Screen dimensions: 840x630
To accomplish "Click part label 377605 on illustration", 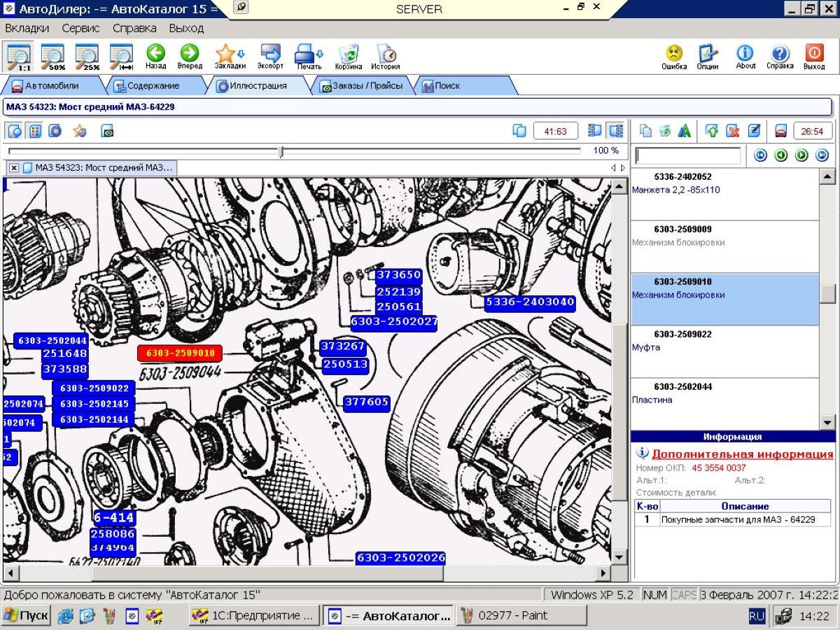I will tap(367, 402).
